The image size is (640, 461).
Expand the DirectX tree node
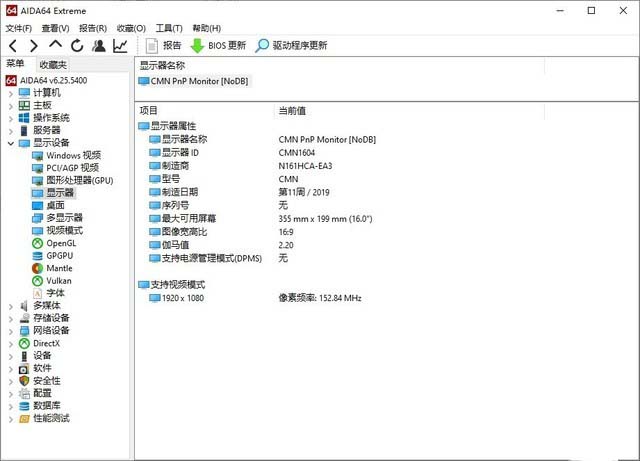[x=11, y=344]
